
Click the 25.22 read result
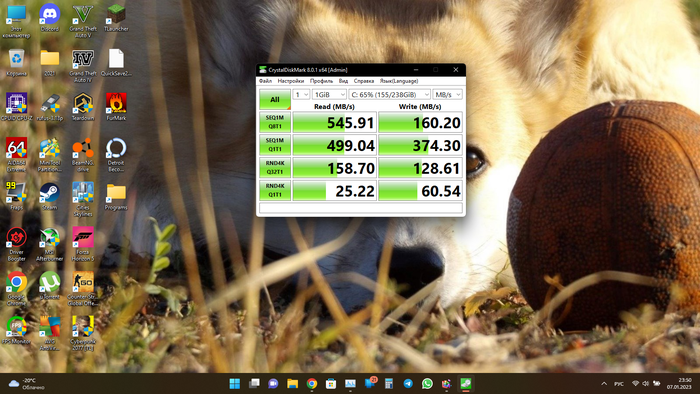tap(334, 191)
